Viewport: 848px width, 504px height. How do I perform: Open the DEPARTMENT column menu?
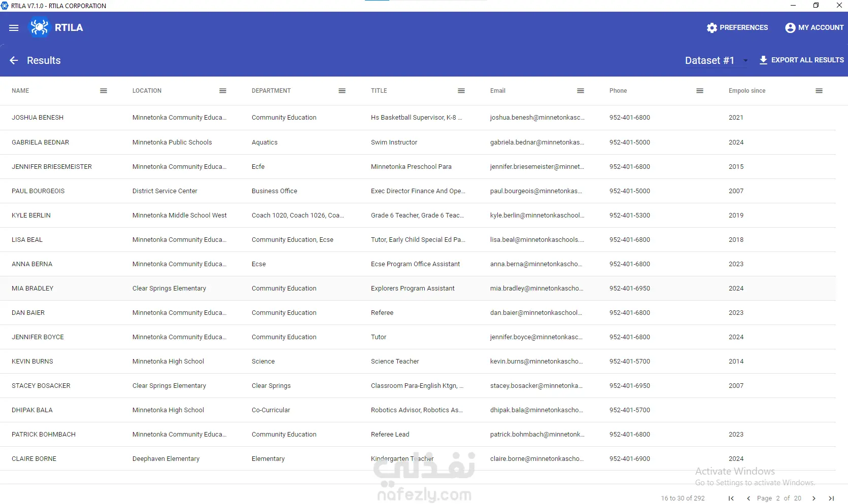342,91
